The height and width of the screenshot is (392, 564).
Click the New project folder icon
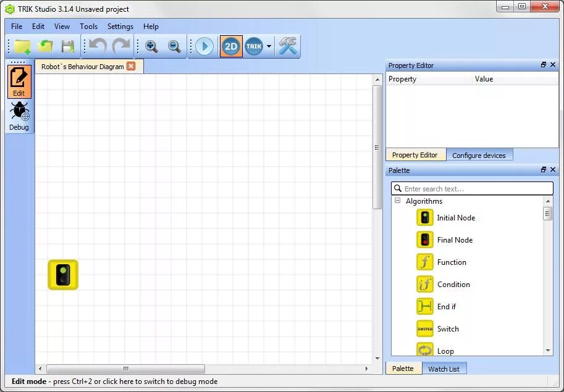[x=22, y=46]
